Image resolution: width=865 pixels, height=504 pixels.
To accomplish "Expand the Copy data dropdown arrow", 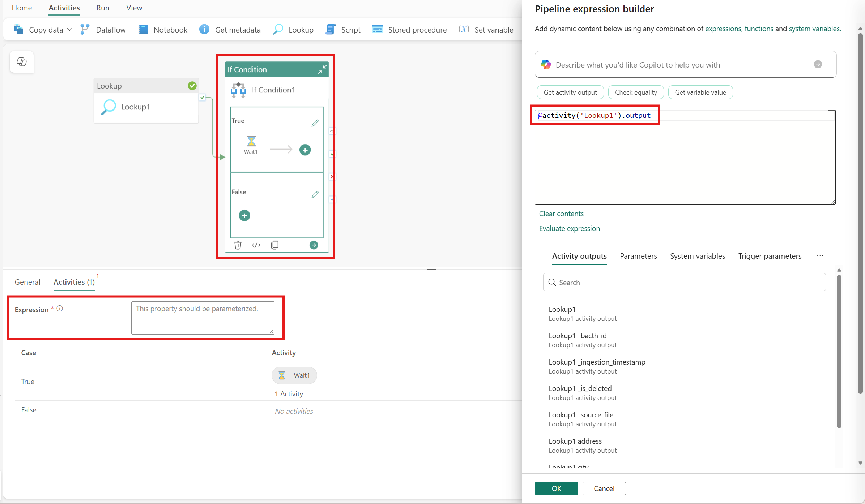I will (70, 30).
